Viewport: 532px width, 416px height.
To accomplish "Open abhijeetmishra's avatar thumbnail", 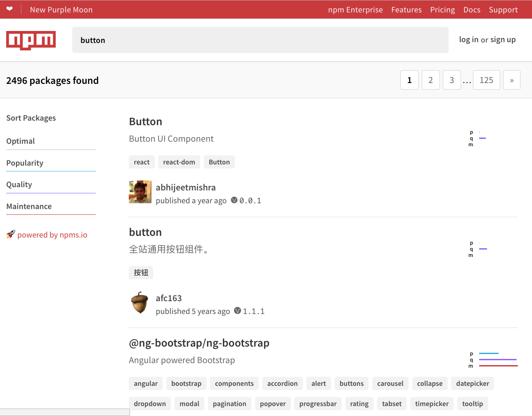I will [x=140, y=192].
